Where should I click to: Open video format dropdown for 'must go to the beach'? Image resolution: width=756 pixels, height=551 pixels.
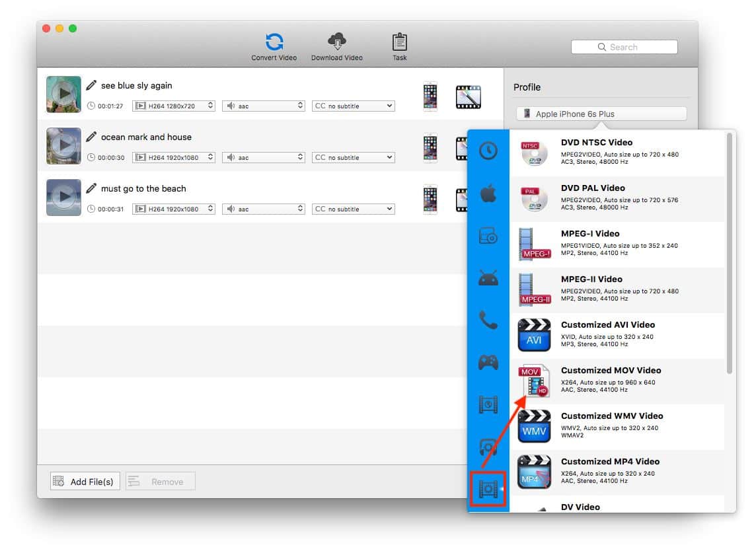tap(174, 209)
